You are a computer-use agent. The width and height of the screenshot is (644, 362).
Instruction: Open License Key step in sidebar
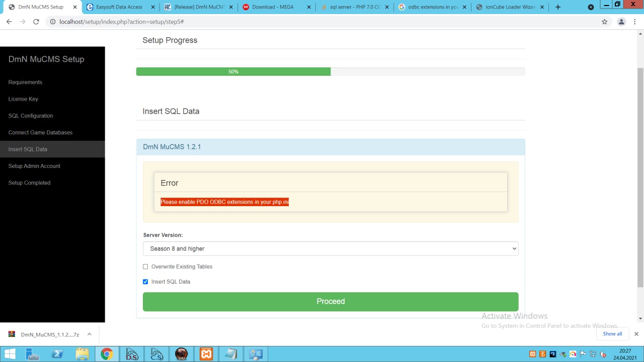(52, 99)
